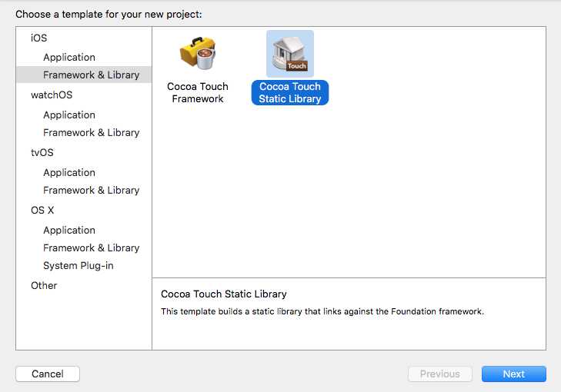
Task: Select Application under OS X
Action: pos(69,230)
